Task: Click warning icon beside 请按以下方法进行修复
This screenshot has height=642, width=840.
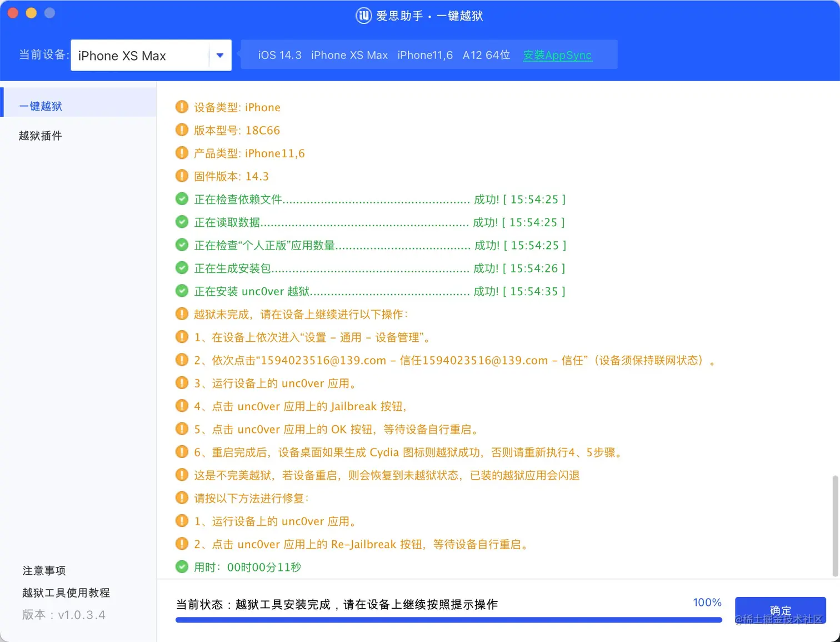Action: click(x=182, y=497)
